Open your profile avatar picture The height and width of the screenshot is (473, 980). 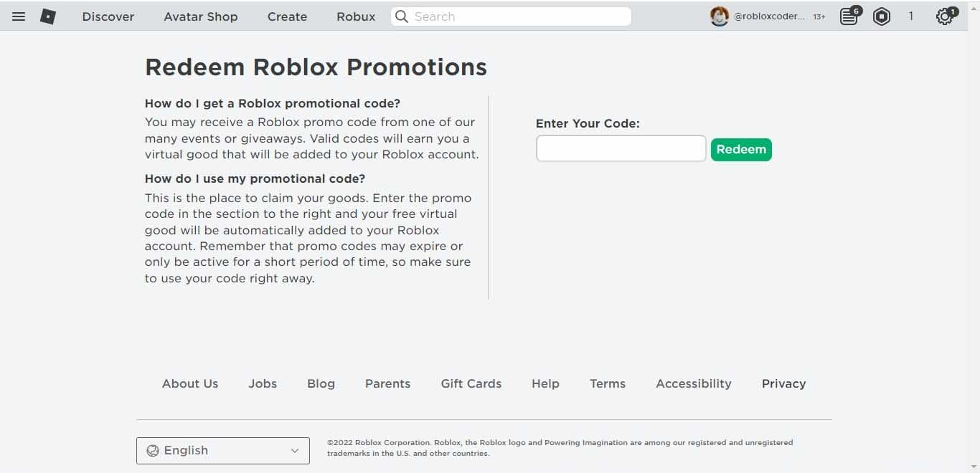[x=719, y=16]
